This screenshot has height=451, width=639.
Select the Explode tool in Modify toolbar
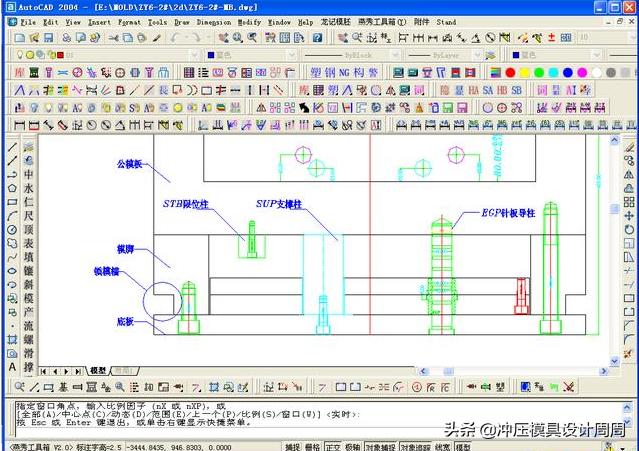629,353
